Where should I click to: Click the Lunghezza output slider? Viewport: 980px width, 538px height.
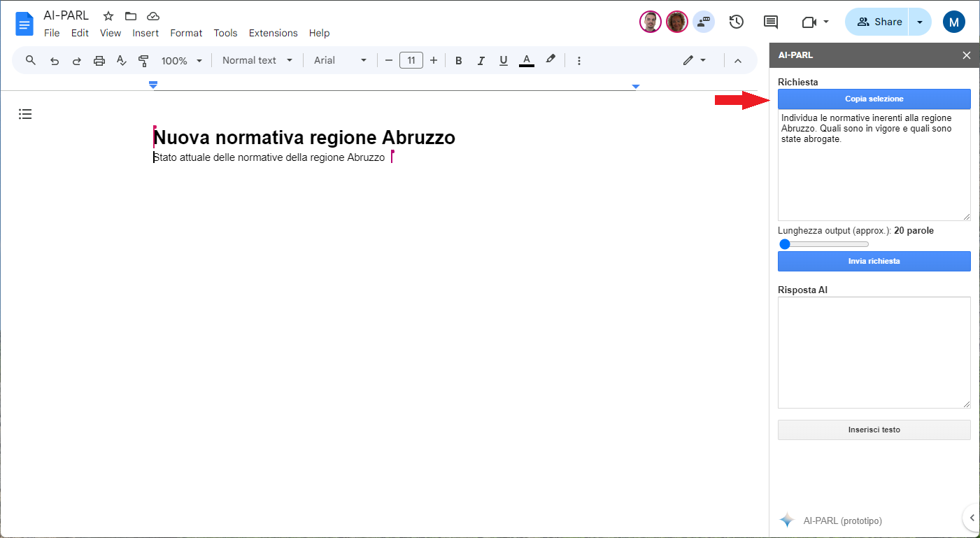tap(825, 244)
